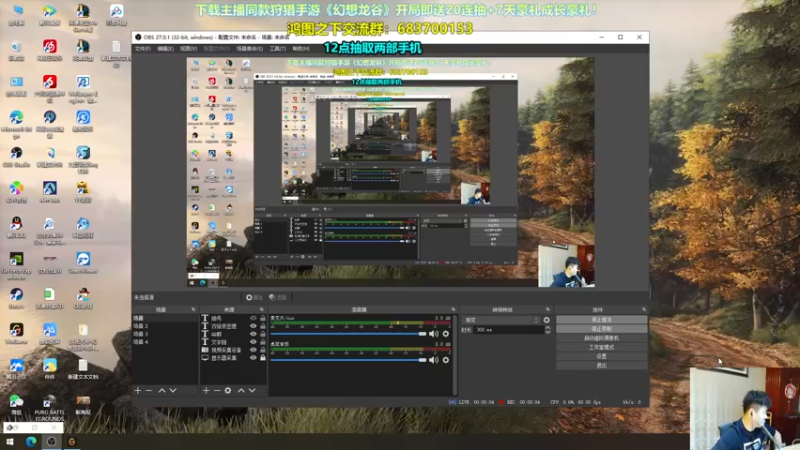This screenshot has width=800, height=450.
Task: Open OBS 设置 from the controls panel
Action: tap(602, 357)
